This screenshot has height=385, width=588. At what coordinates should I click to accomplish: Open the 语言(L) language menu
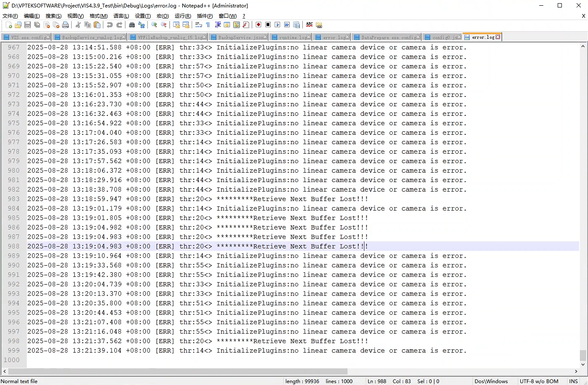coord(121,16)
